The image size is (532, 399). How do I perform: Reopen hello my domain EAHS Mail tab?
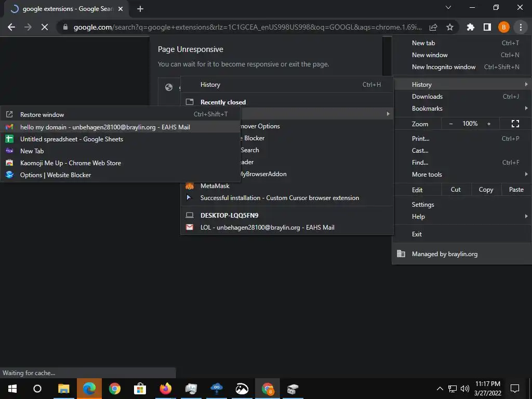coord(121,127)
